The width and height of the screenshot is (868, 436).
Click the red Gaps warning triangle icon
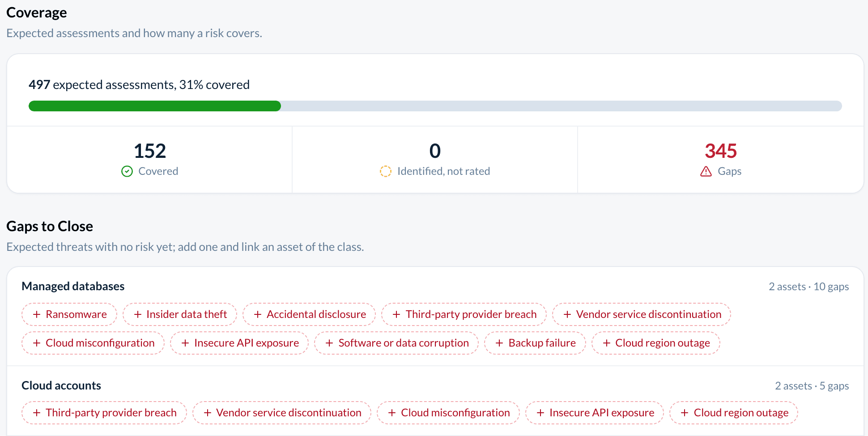pos(706,171)
